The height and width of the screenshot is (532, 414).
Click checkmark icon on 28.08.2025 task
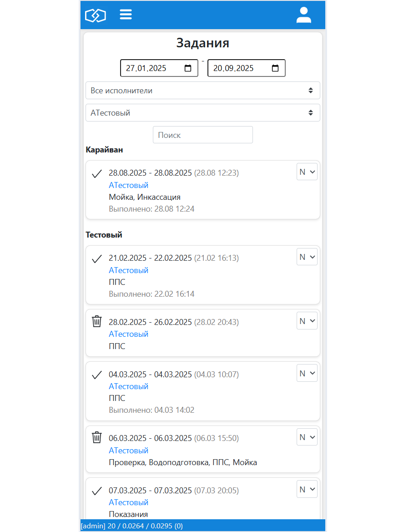click(96, 174)
